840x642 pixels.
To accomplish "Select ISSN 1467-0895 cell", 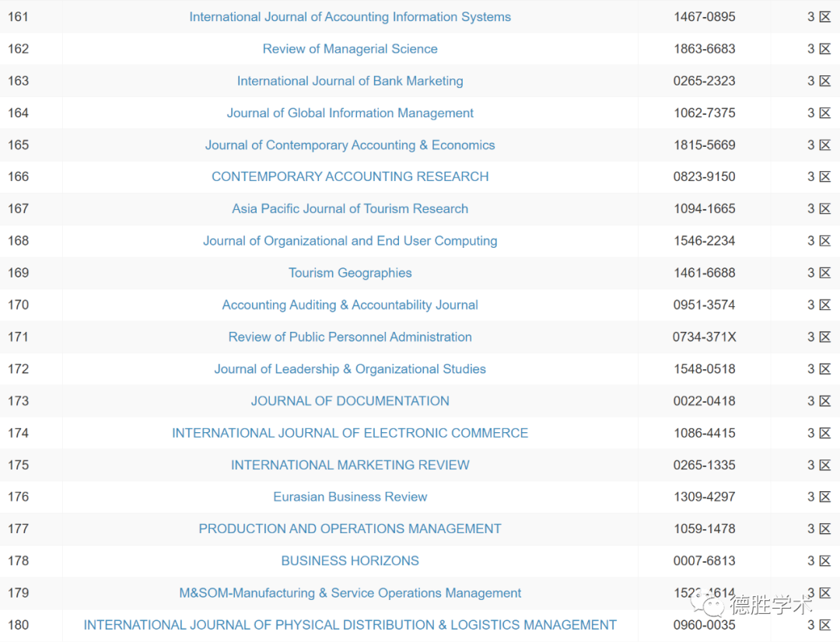I will coord(704,16).
